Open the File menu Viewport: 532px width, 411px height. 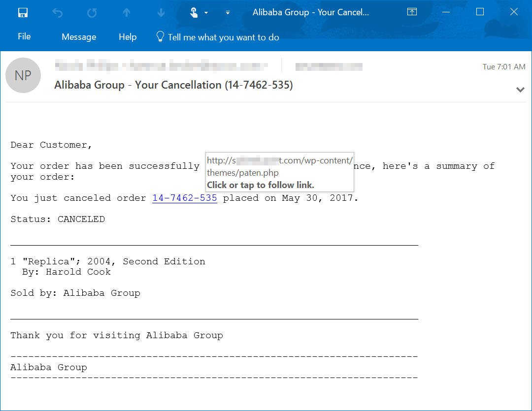coord(24,36)
